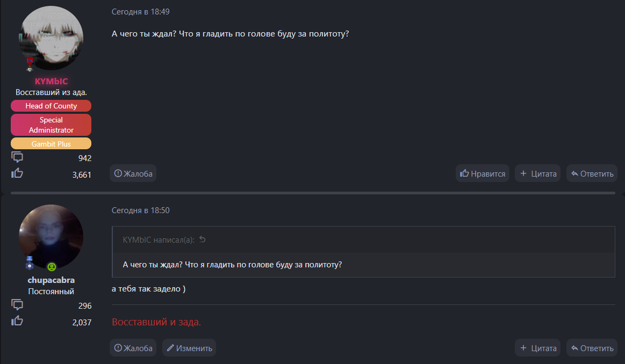Report KYMbIC's post using Жалоба
This screenshot has height=364, width=625.
[133, 173]
